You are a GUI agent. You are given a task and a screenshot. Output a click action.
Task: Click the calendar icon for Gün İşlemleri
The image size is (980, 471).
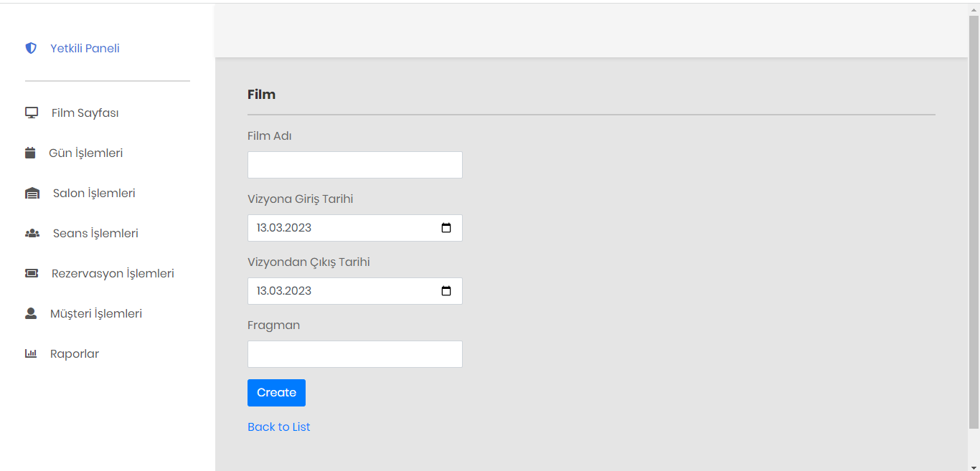click(x=29, y=152)
